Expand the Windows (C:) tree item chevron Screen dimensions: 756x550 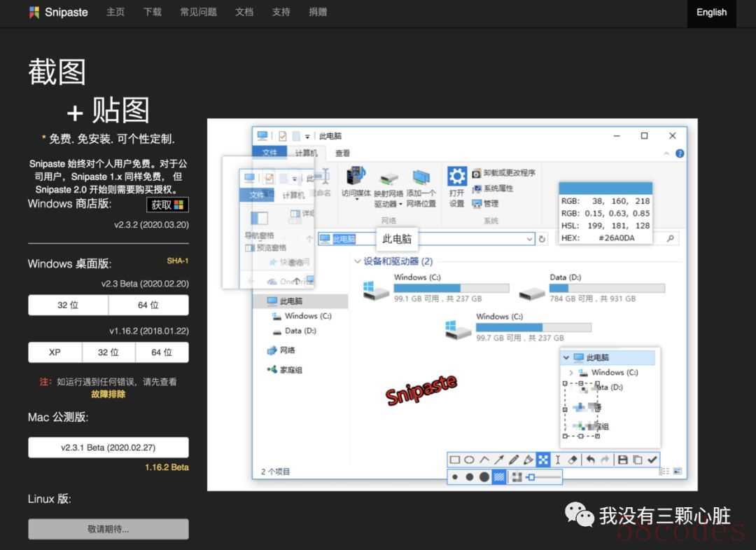pos(571,373)
